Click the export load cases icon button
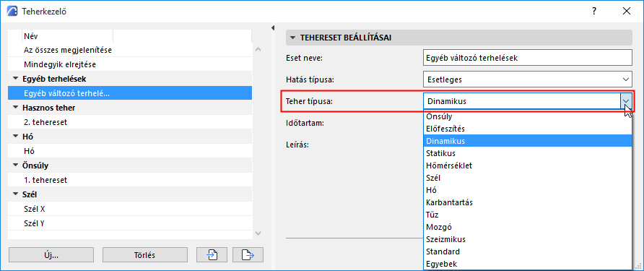Image resolution: width=644 pixels, height=271 pixels. (x=248, y=255)
